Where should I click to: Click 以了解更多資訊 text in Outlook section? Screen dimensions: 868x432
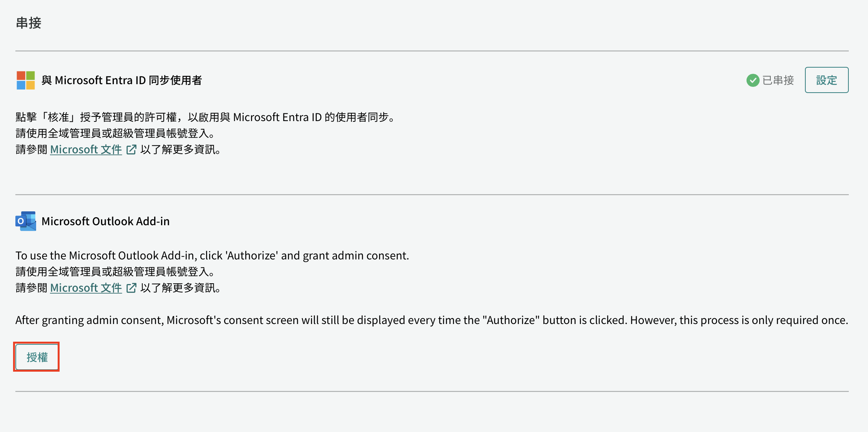pos(181,288)
